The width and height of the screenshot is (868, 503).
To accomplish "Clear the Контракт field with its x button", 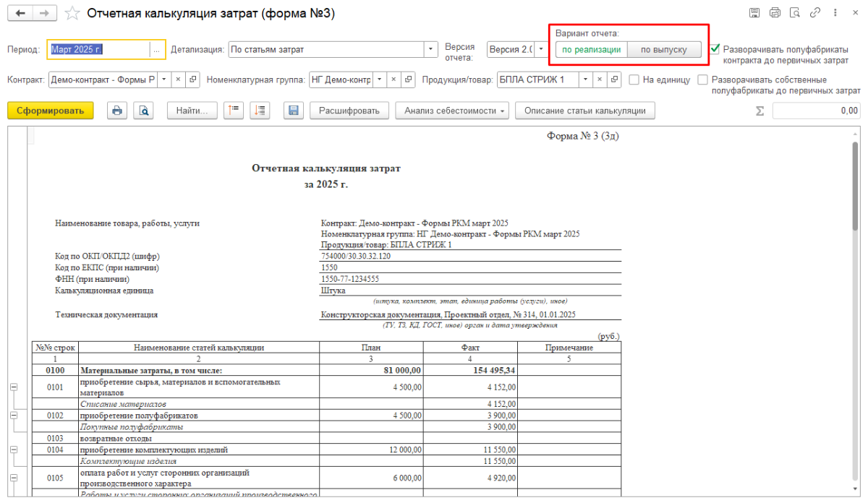I will [x=178, y=80].
